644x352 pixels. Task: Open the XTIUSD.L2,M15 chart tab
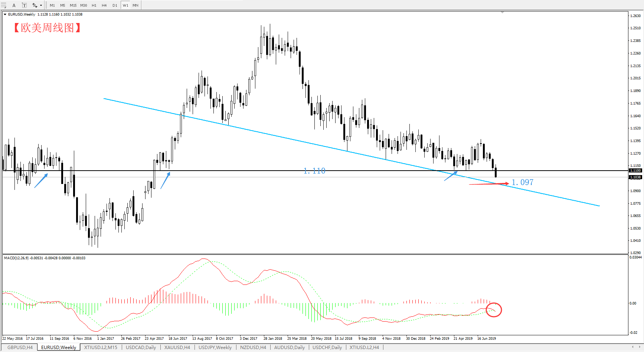click(101, 348)
